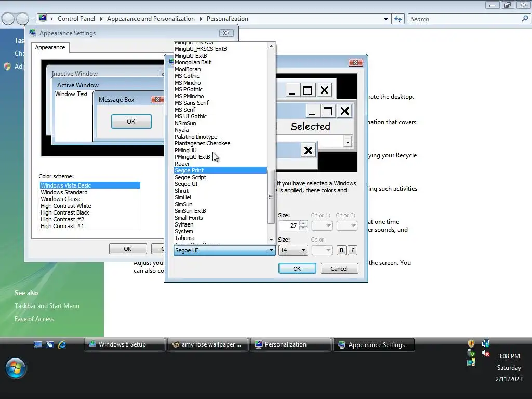Toggle the Italic font style button
Viewport: 532px width, 399px height.
coord(353,250)
